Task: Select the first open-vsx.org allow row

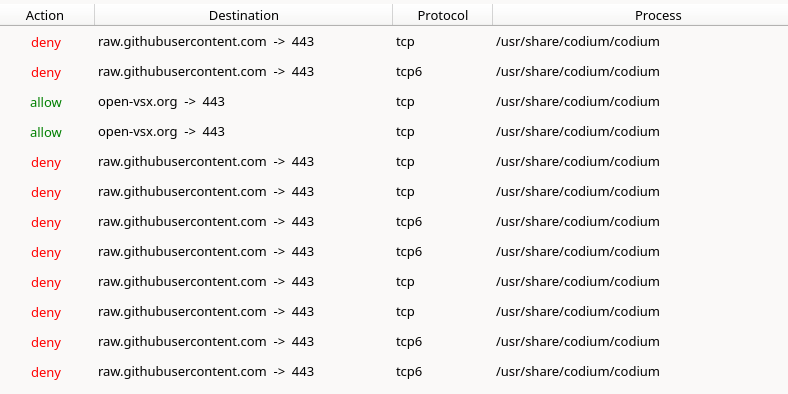Action: point(394,102)
